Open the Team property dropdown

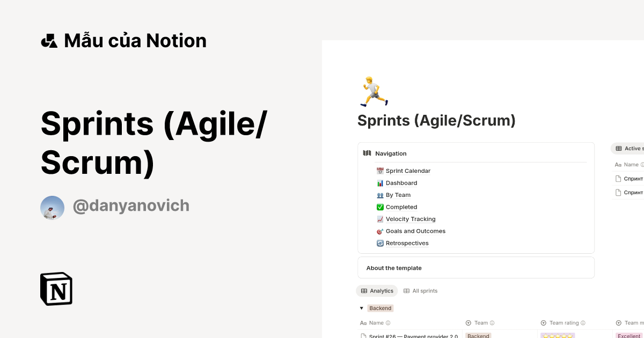tap(481, 322)
